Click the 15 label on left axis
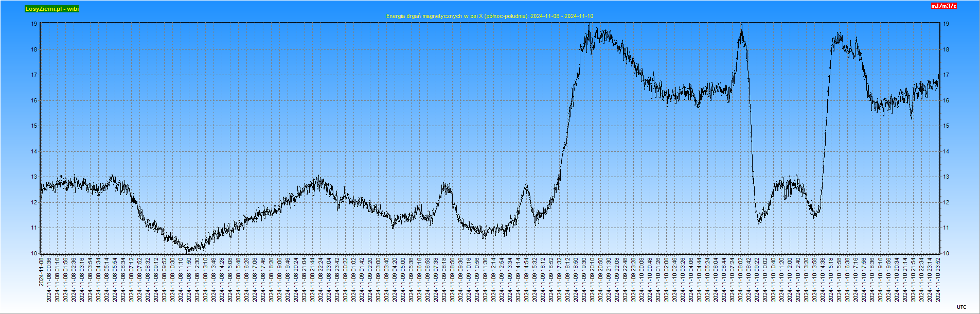 tap(34, 126)
